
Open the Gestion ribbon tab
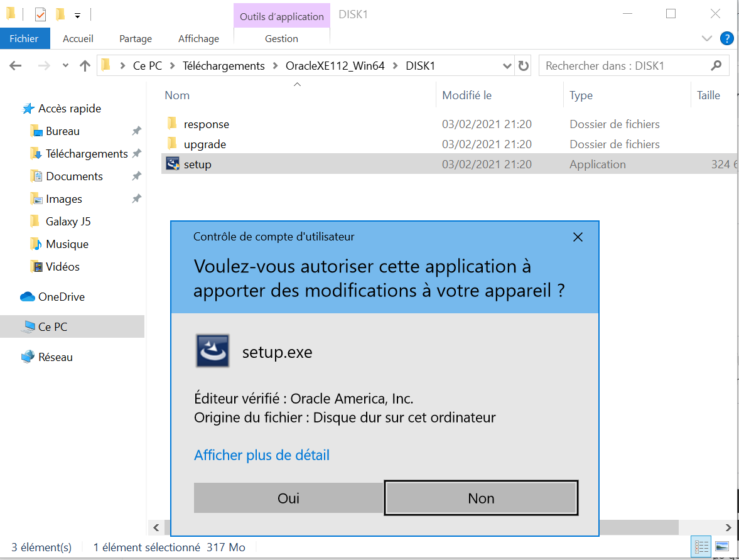(281, 39)
